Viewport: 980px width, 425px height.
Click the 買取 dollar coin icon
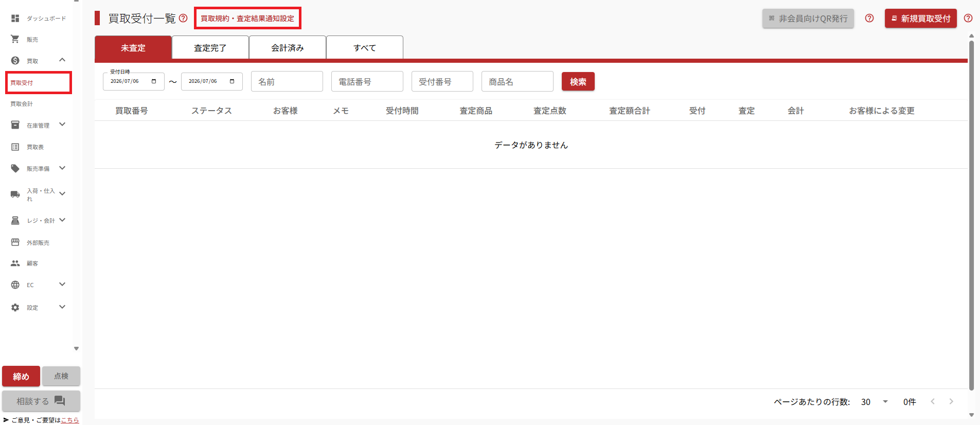(x=15, y=61)
